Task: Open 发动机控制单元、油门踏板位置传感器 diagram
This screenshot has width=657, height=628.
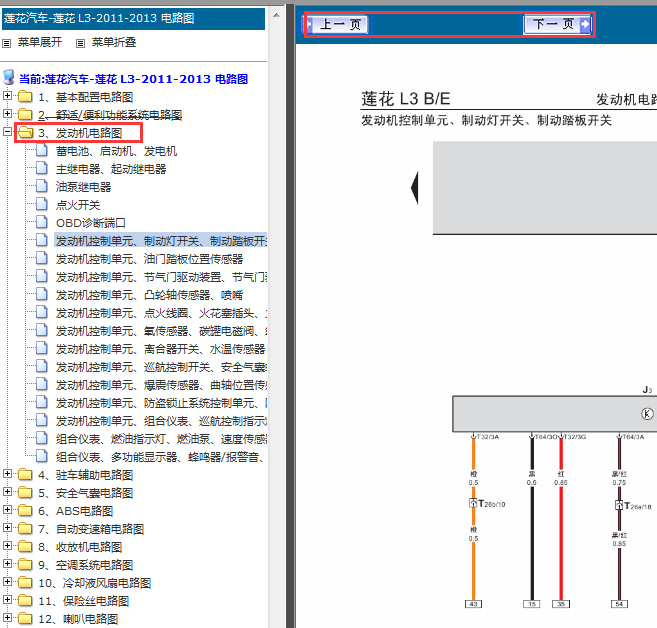Action: (150, 259)
